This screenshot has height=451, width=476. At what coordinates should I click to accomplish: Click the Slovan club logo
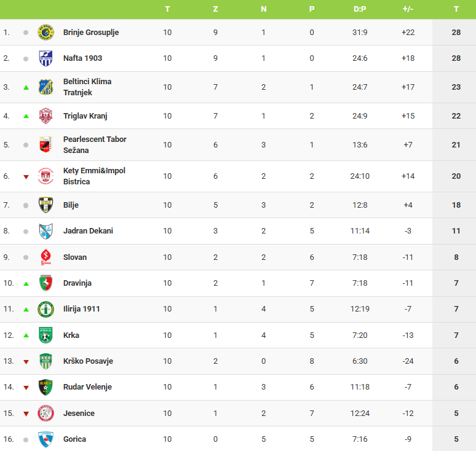point(46,257)
